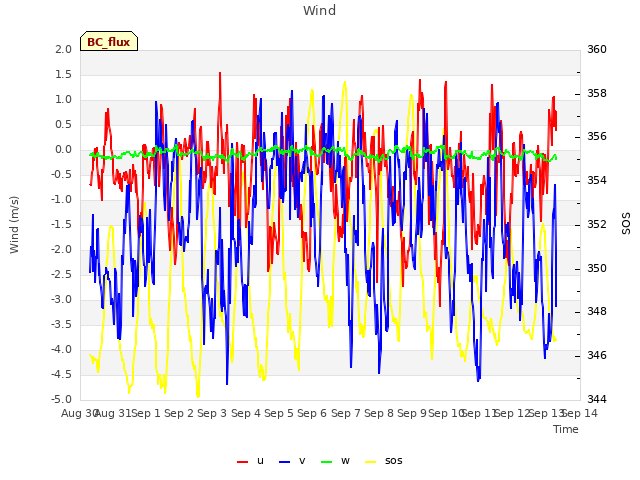Click the -1.0 left axis tick

click(x=62, y=200)
